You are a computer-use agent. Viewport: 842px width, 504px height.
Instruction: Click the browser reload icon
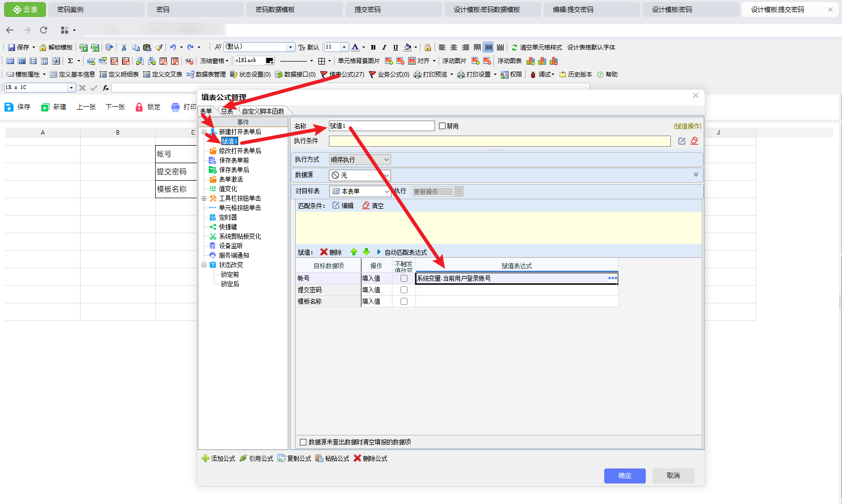click(44, 30)
